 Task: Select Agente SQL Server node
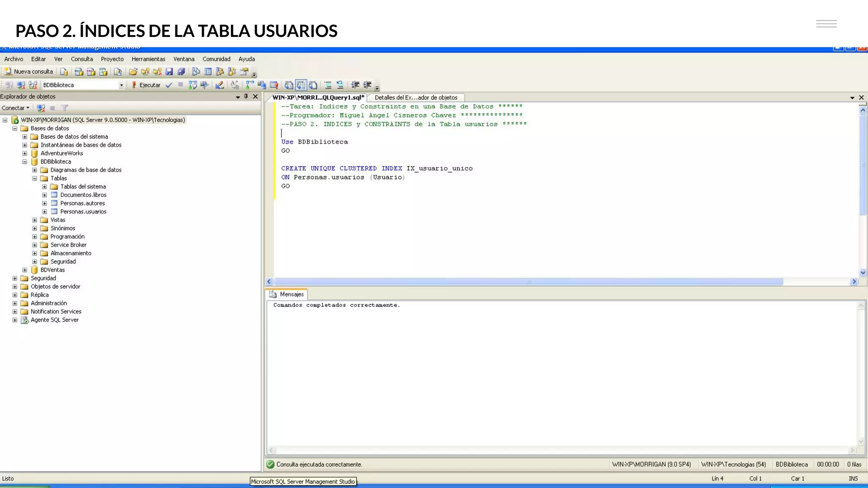(x=54, y=320)
